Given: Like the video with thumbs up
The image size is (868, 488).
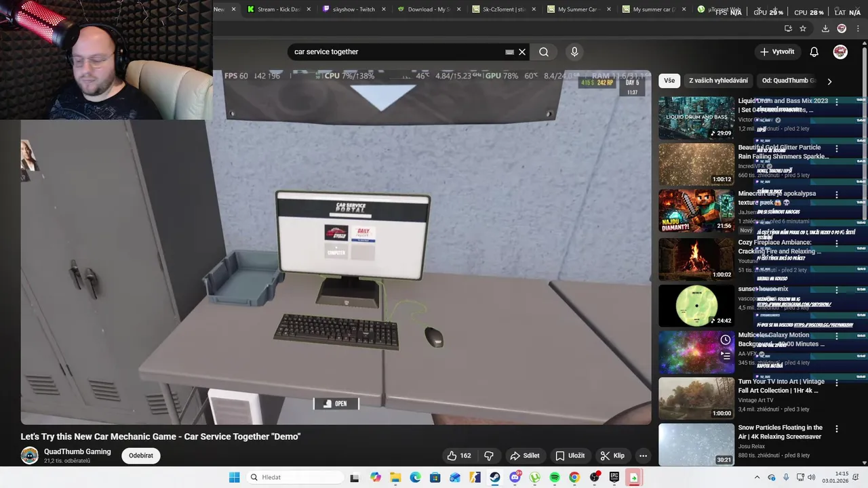Looking at the screenshot, I should coord(458,455).
